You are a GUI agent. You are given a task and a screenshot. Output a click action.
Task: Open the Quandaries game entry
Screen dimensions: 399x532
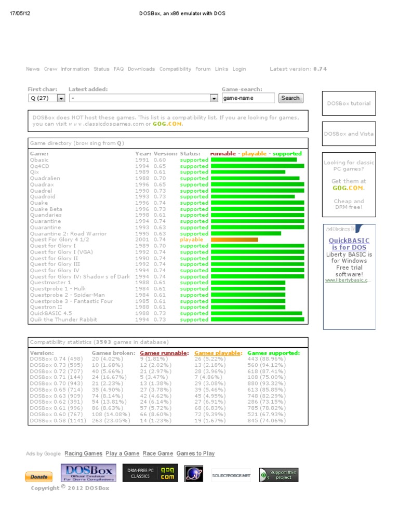pyautogui.click(x=46, y=215)
